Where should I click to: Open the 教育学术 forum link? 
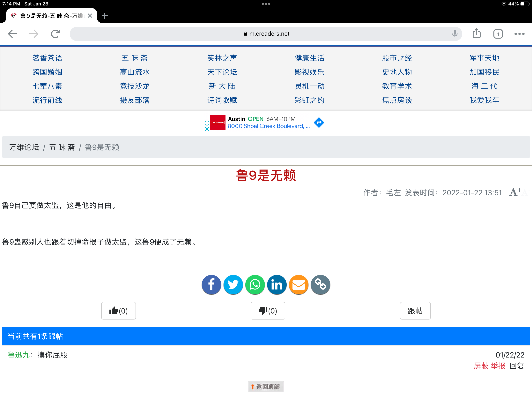tap(397, 86)
